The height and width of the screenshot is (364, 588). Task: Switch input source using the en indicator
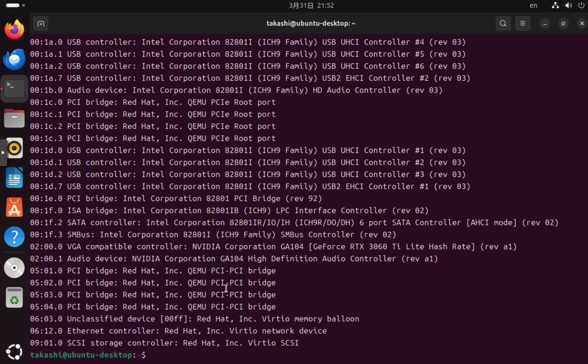pos(533,5)
